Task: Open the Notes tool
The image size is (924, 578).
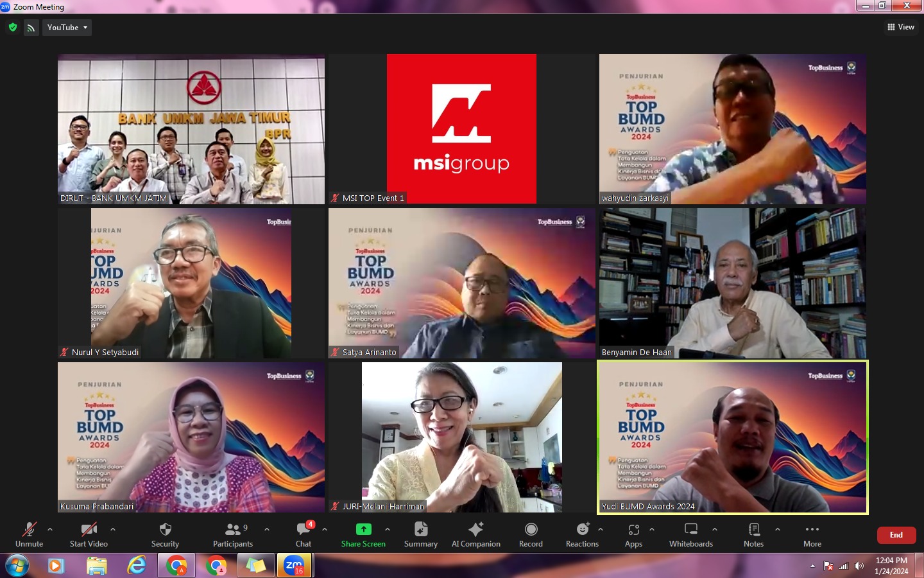Action: 754,530
